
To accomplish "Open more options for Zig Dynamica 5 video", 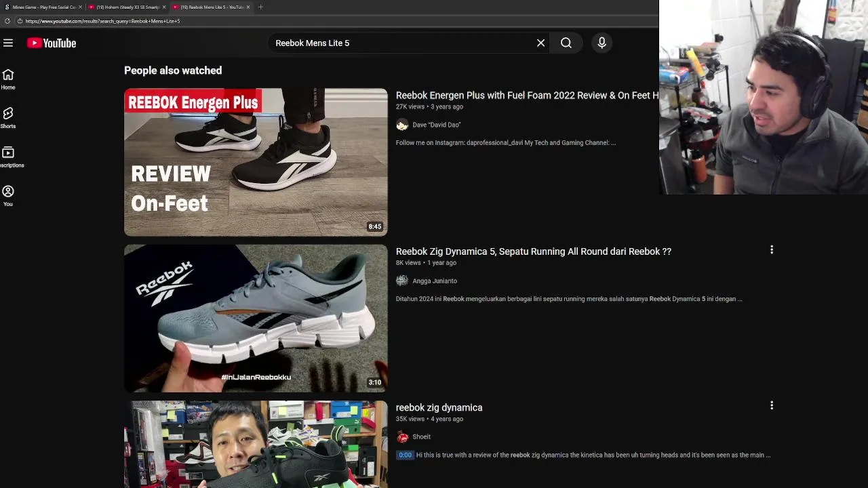I will coord(771,250).
